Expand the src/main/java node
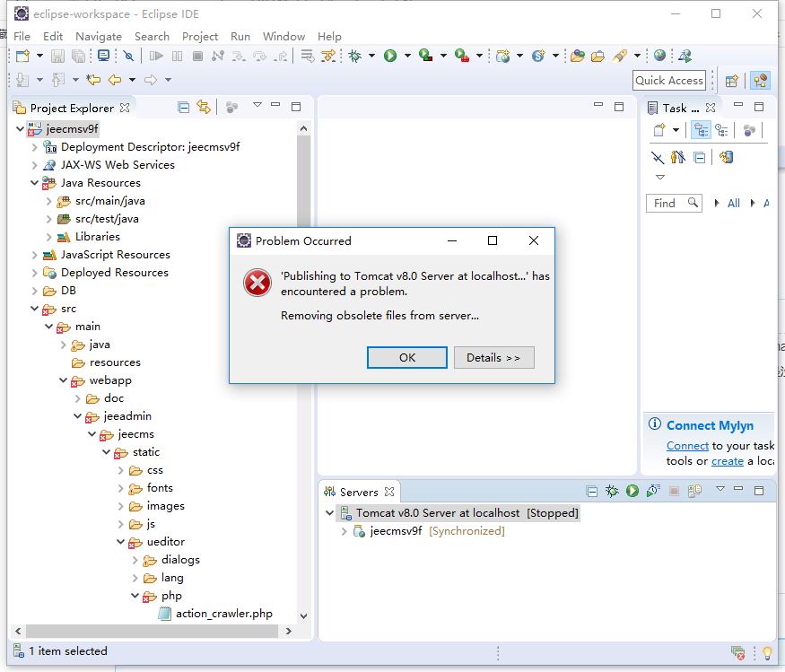Image resolution: width=785 pixels, height=672 pixels. [48, 201]
